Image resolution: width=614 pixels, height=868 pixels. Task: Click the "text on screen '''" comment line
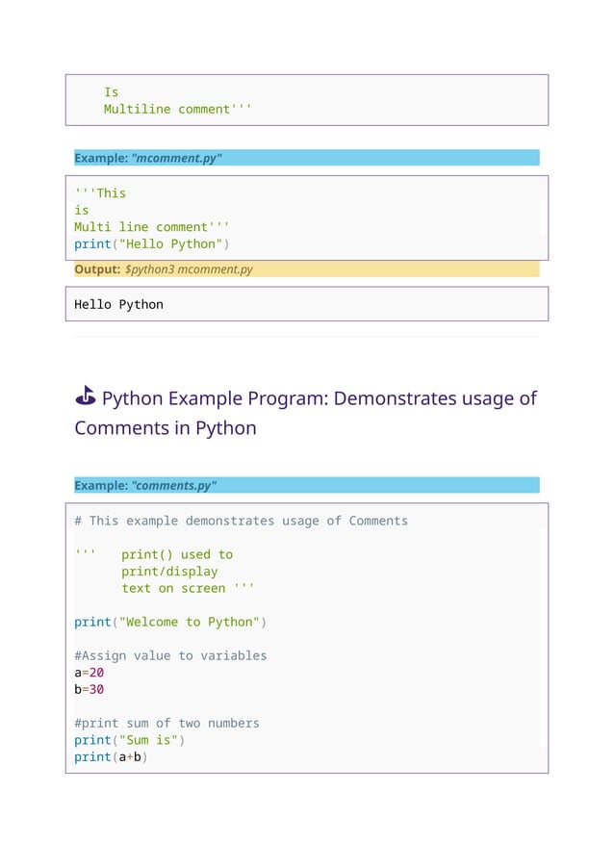[x=188, y=588]
